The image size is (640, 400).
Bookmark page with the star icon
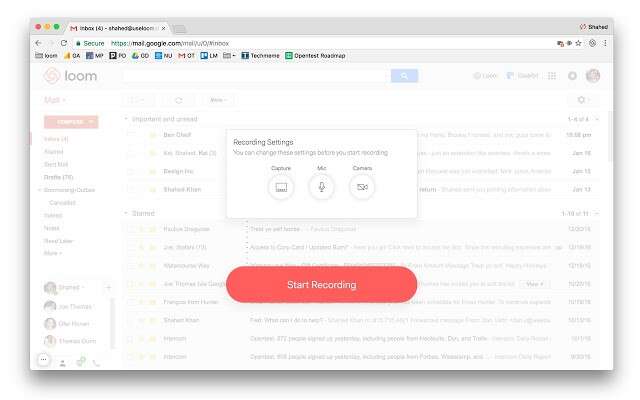579,43
